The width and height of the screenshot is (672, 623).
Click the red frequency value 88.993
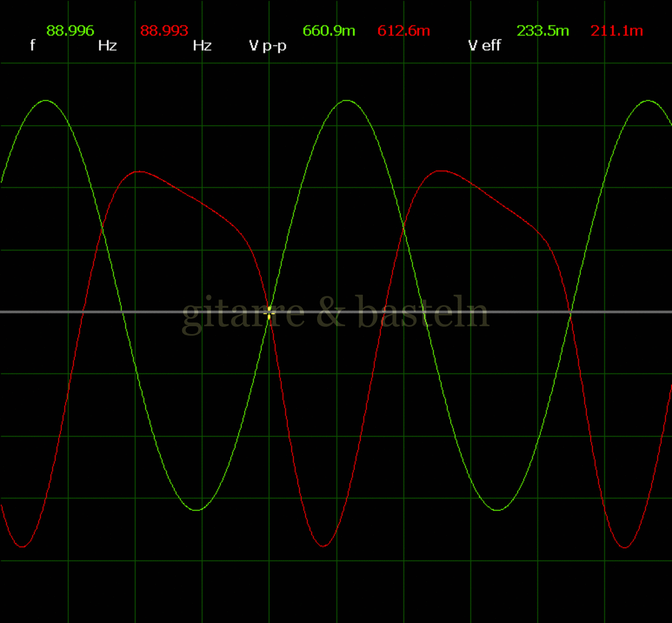tap(164, 30)
